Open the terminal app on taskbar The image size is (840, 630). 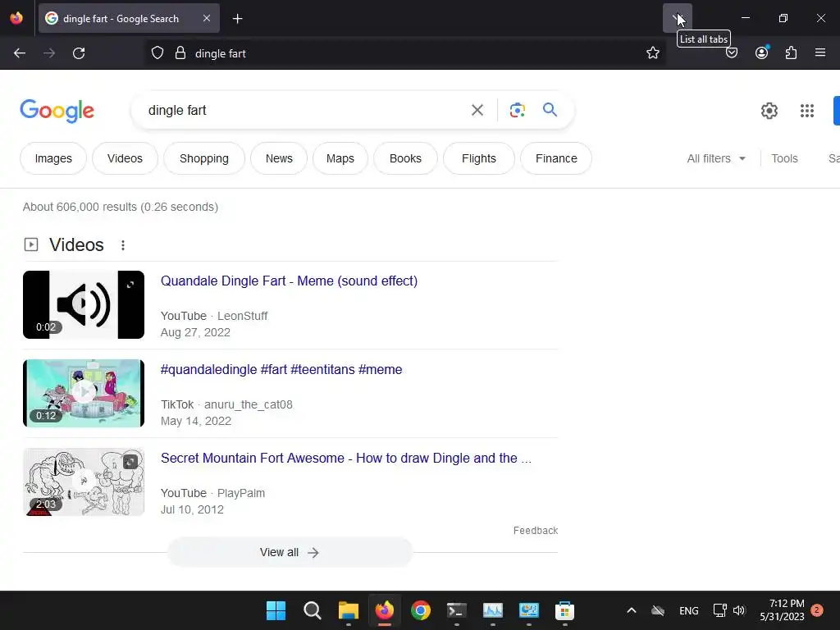coord(456,610)
